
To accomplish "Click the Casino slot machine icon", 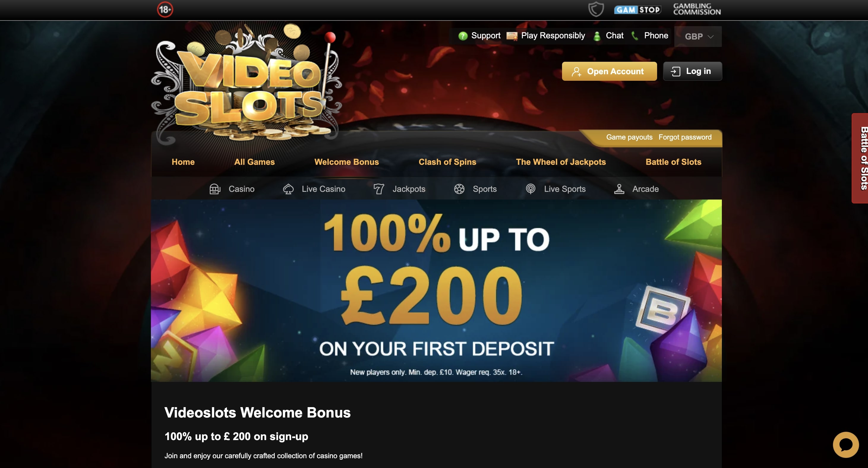I will tap(215, 189).
